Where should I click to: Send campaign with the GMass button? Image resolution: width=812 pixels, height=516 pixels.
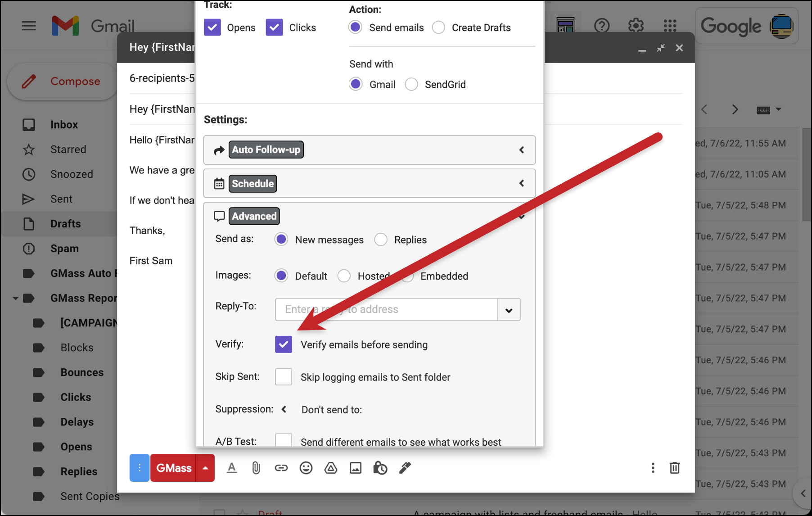(173, 468)
